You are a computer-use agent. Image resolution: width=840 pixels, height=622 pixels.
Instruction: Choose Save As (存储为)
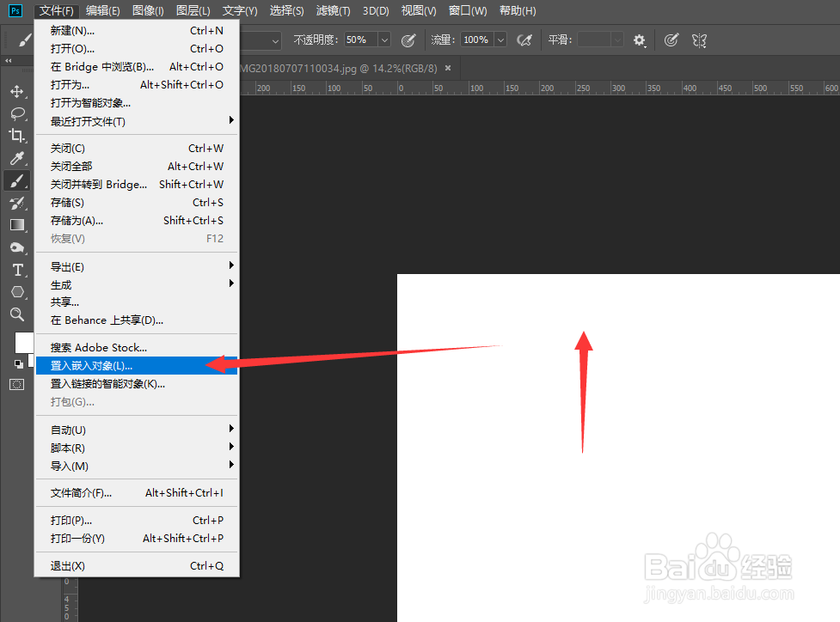click(x=137, y=221)
